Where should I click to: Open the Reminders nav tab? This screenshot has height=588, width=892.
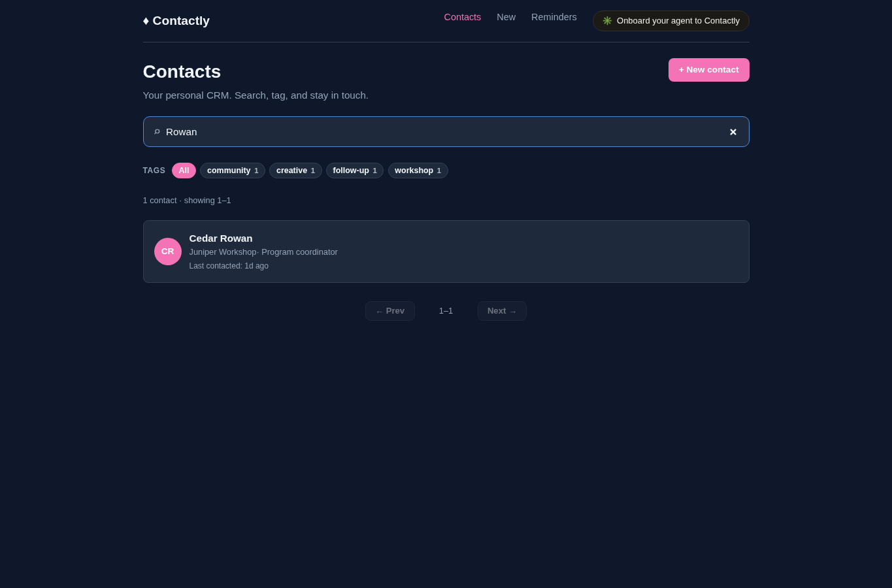click(554, 17)
